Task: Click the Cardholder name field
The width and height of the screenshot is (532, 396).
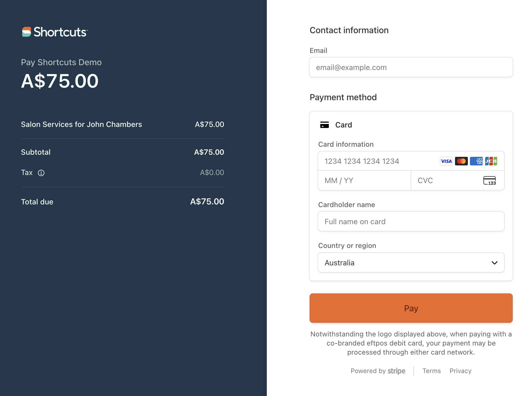Action: tap(411, 222)
